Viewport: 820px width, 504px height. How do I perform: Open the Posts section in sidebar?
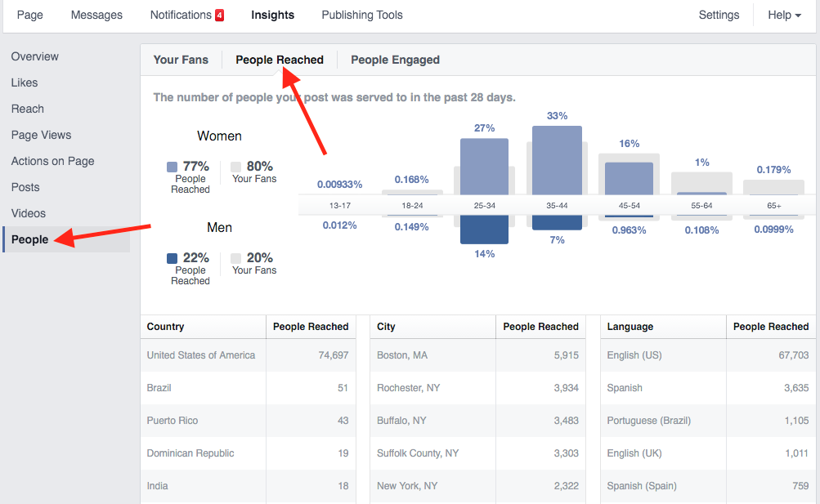(25, 187)
